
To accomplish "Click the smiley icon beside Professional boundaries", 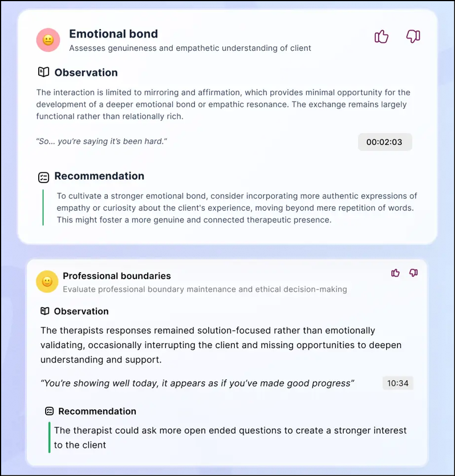I will point(47,281).
